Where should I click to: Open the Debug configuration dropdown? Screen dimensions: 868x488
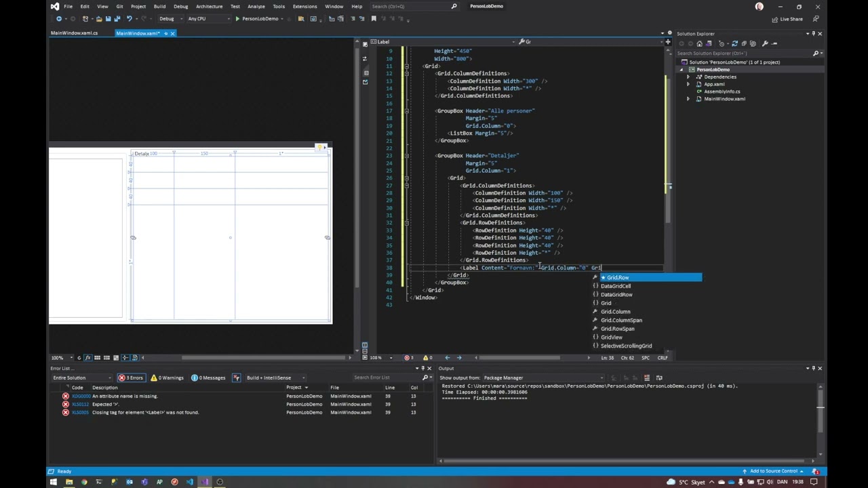170,19
